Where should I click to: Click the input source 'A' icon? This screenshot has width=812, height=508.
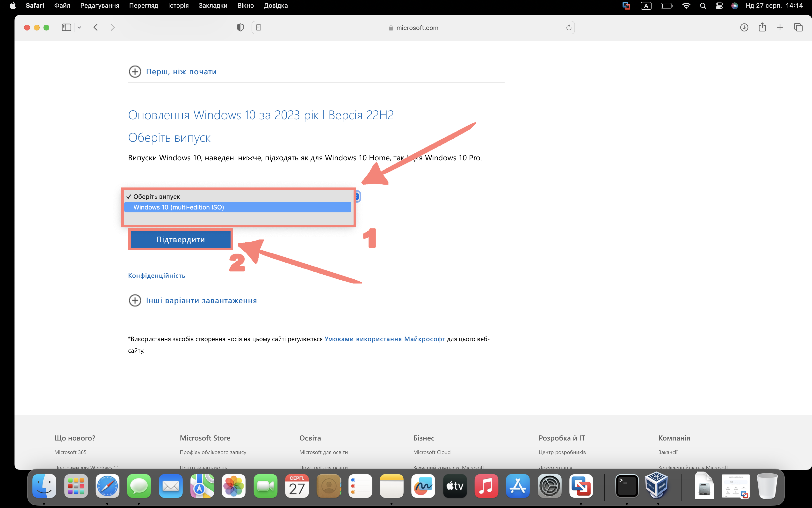tap(646, 6)
